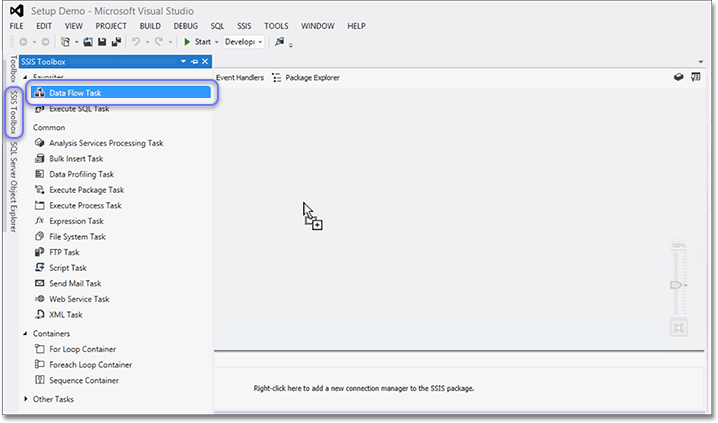Viewport: 718px width, 423px height.
Task: Click the For Loop Container icon
Action: coord(40,349)
